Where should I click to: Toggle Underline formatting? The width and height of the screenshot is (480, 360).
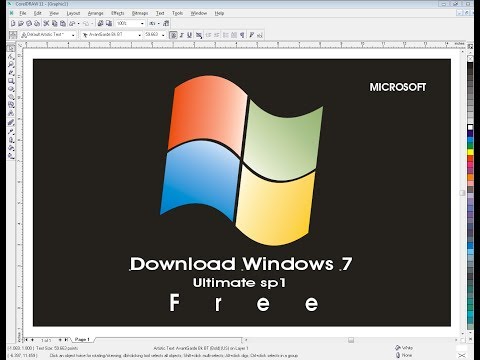coord(189,35)
